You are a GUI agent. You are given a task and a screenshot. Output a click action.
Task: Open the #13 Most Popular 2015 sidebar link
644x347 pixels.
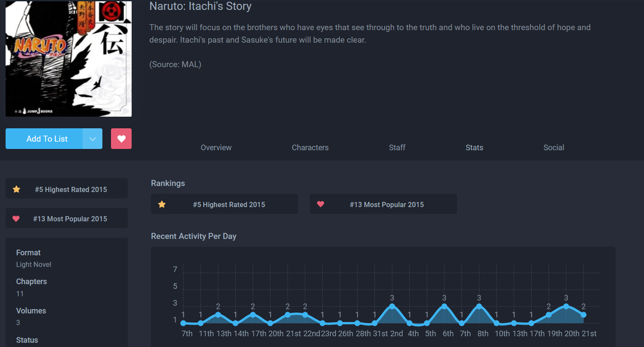[67, 218]
